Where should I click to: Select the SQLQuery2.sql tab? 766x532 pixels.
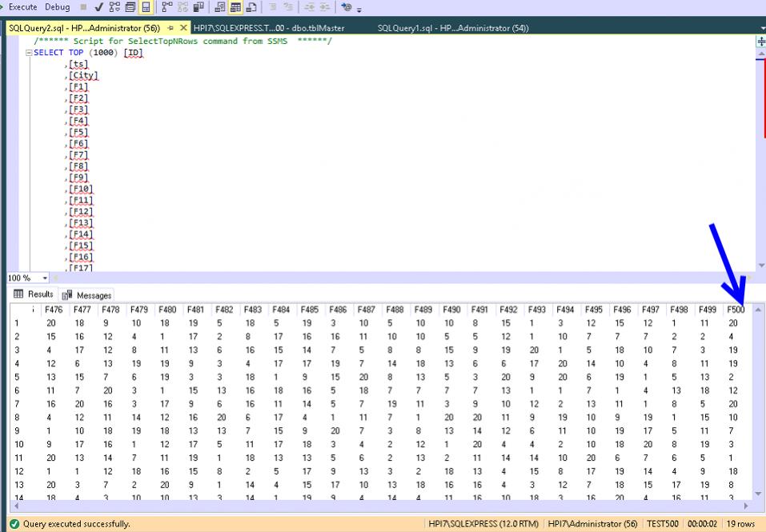85,28
